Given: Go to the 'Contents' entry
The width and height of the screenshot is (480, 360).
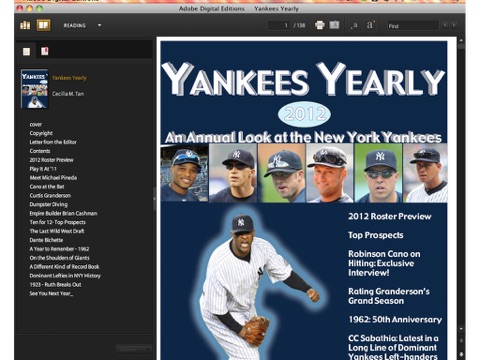Looking at the screenshot, I should coord(40,151).
